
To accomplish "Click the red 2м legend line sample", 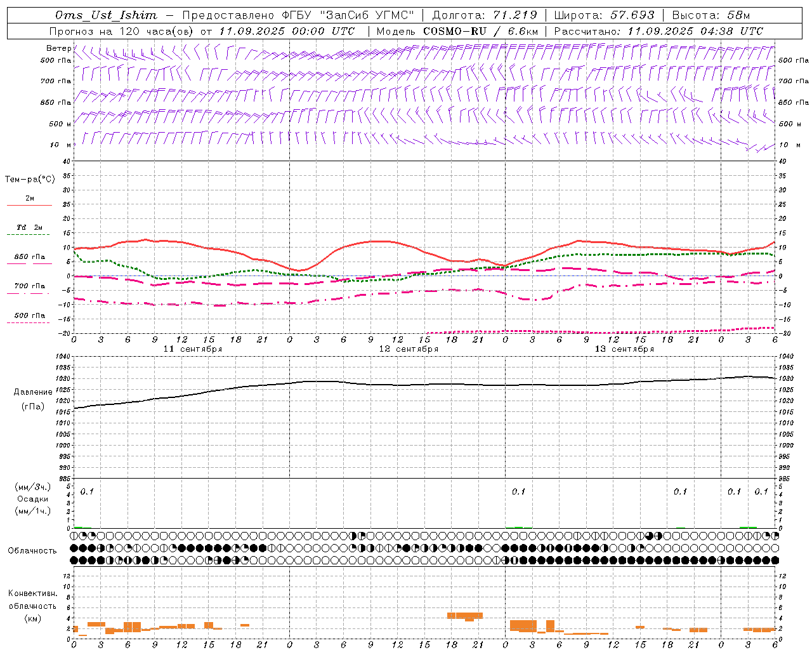I will (x=29, y=205).
